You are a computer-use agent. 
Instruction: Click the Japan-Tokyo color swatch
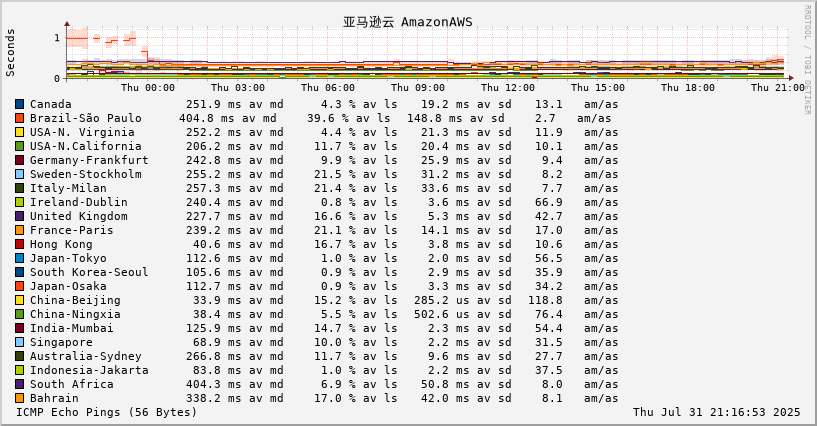pyautogui.click(x=19, y=258)
